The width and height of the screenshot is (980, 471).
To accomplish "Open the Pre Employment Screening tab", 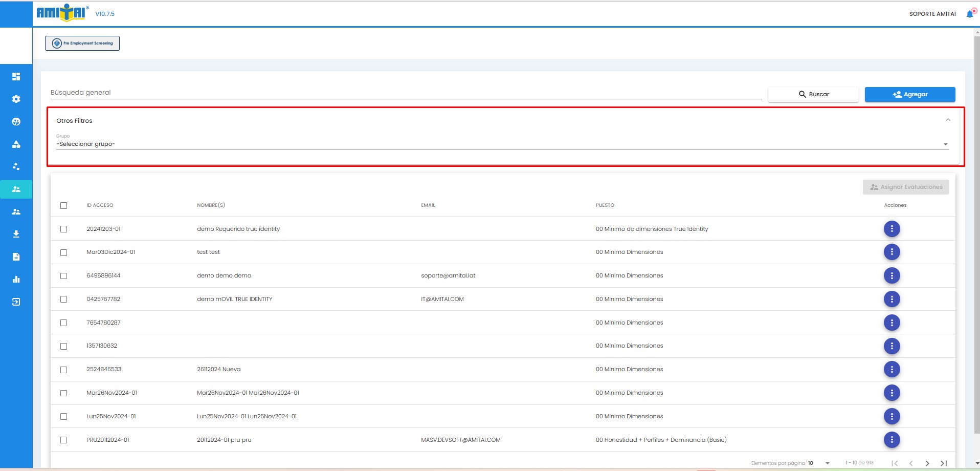I will point(82,44).
